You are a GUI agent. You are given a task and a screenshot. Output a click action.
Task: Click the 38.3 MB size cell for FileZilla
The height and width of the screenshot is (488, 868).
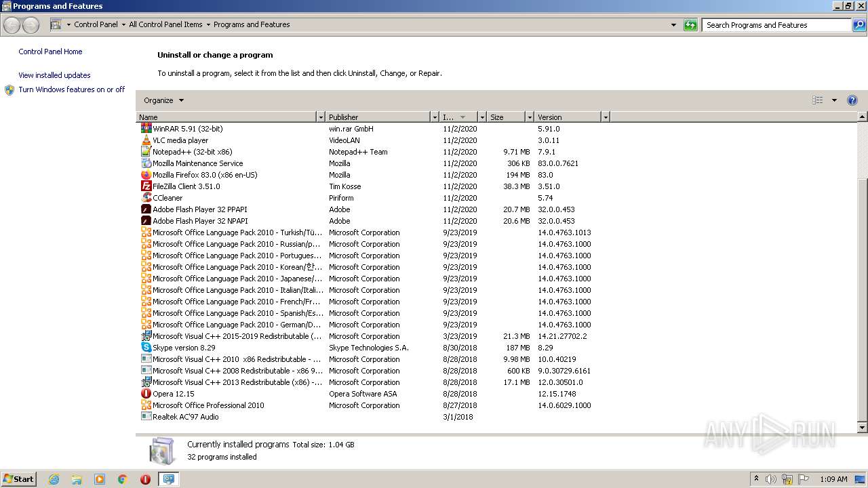click(517, 186)
